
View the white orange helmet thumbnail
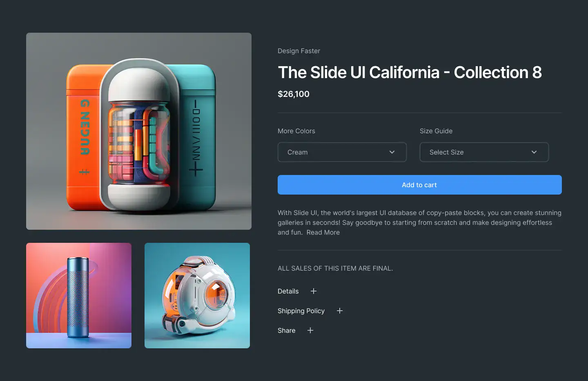[197, 296]
